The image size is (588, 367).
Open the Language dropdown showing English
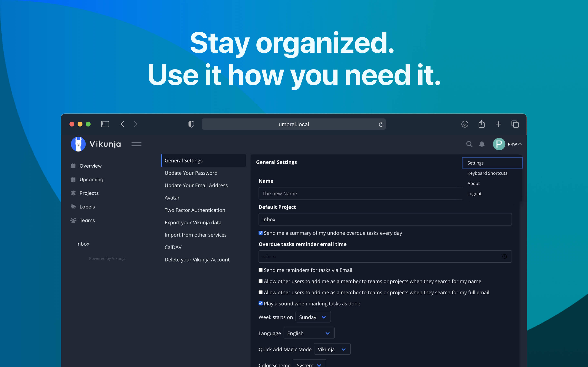pyautogui.click(x=309, y=333)
